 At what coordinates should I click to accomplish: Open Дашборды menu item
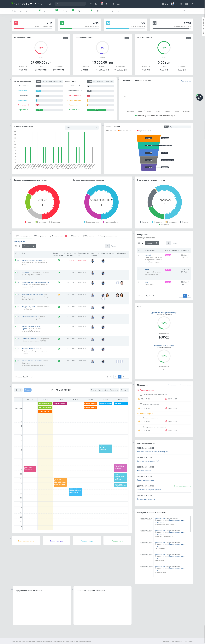click(x=17, y=11)
